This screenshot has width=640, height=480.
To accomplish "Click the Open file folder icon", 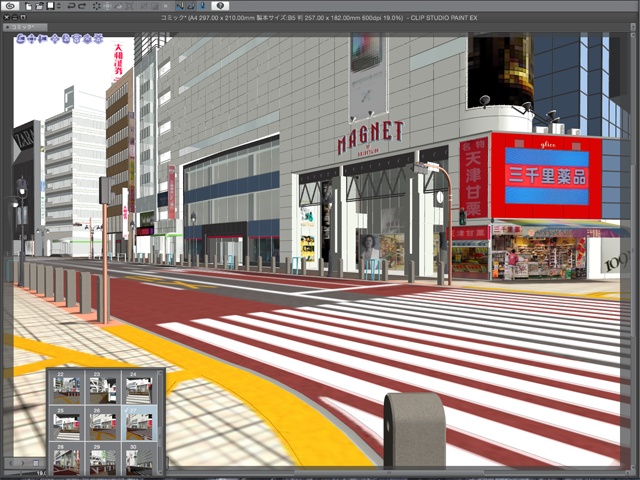I will tap(39, 6).
